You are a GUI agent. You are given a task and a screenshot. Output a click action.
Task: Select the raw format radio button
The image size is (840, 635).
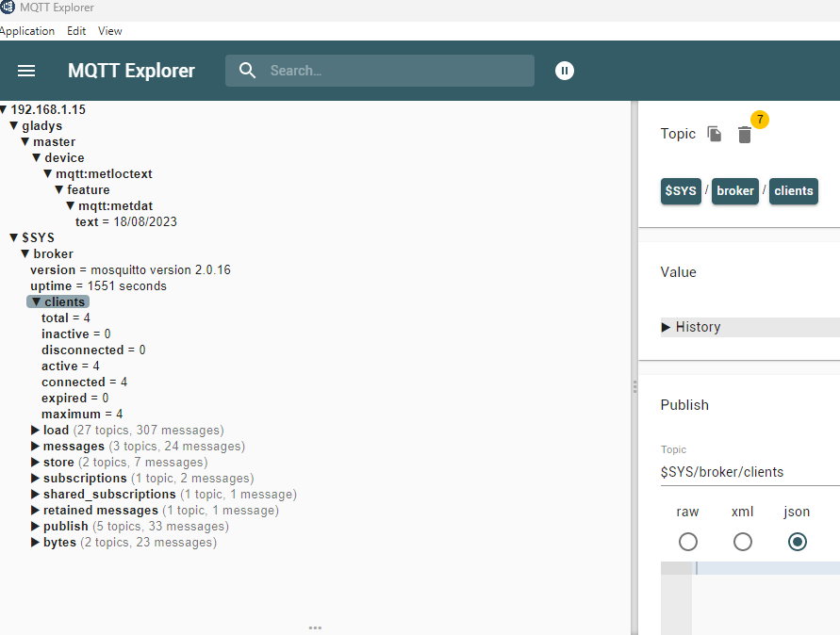(x=688, y=542)
